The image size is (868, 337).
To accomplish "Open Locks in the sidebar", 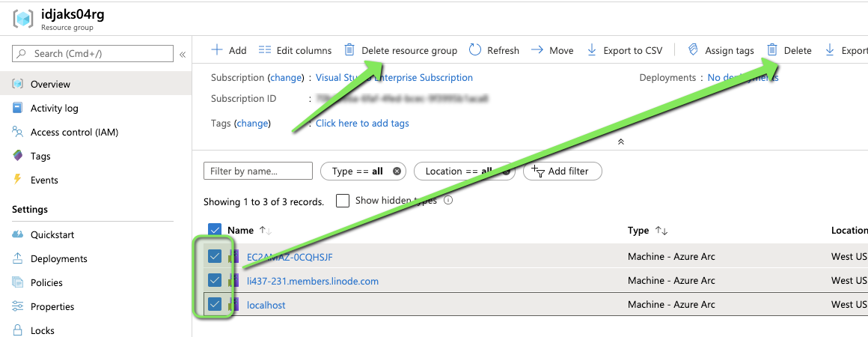I will click(x=43, y=330).
